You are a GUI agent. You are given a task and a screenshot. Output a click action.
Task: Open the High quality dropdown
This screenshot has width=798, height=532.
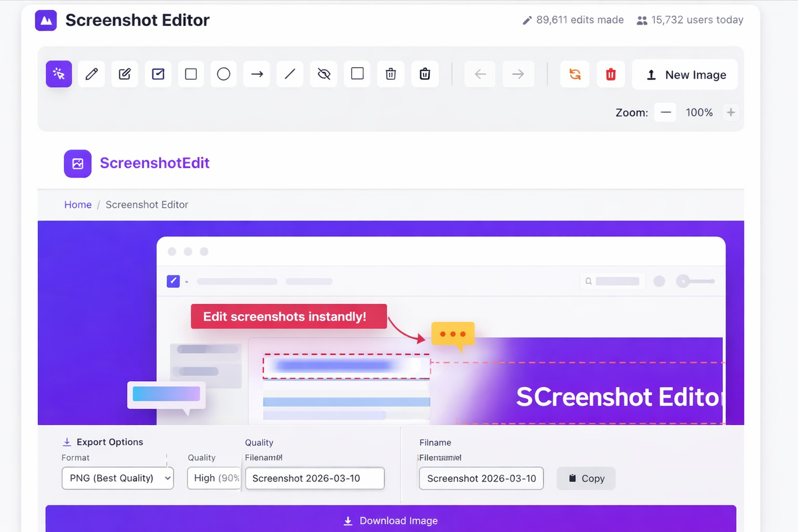point(213,478)
